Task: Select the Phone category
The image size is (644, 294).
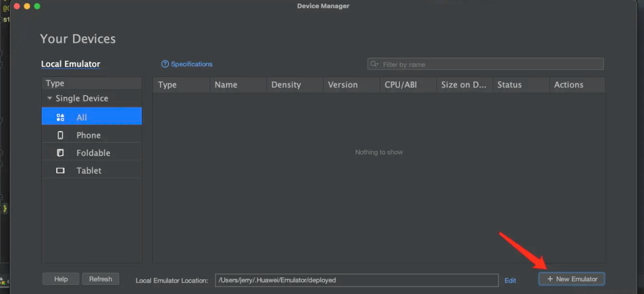Action: pos(92,135)
